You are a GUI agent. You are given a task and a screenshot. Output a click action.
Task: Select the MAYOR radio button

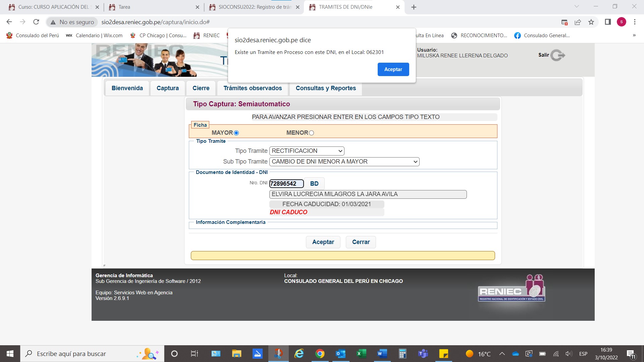pos(236,133)
